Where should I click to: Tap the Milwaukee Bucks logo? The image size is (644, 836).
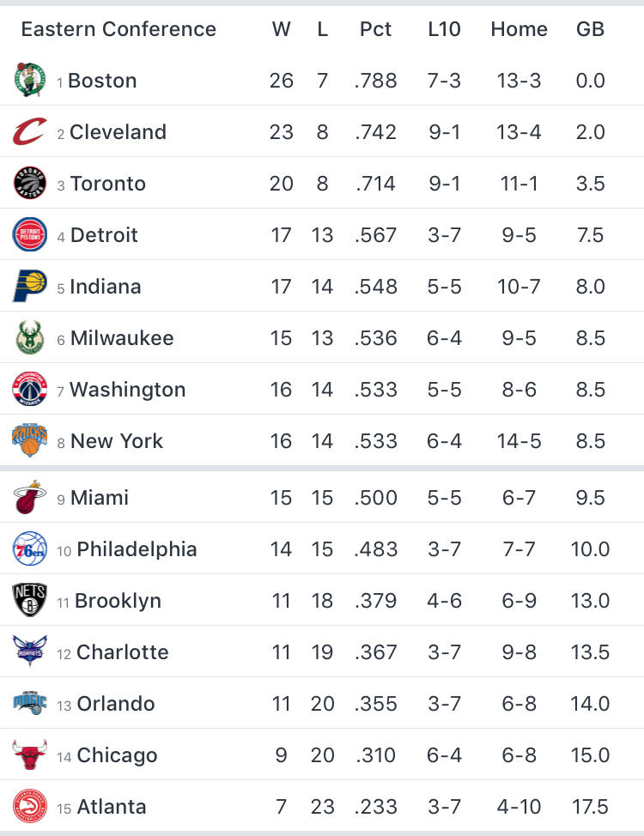(29, 337)
